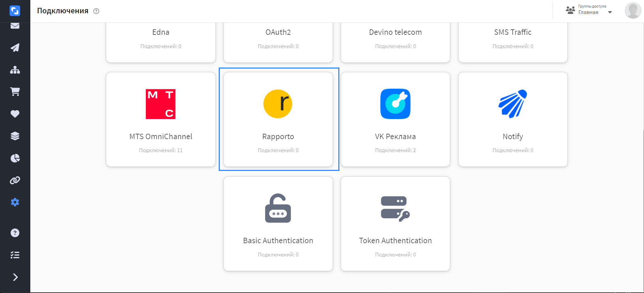644x293 pixels.
Task: Open the checklist tasks sidebar icon
Action: pos(15,255)
